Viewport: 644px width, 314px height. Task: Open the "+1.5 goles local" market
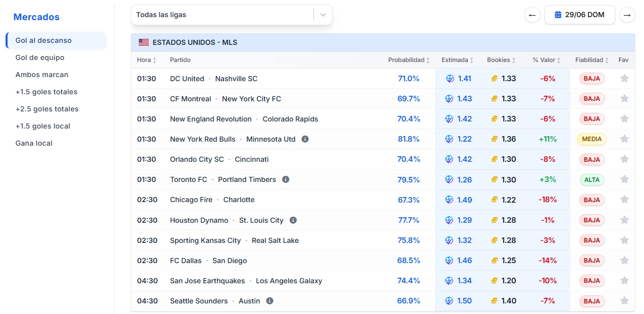point(43,126)
